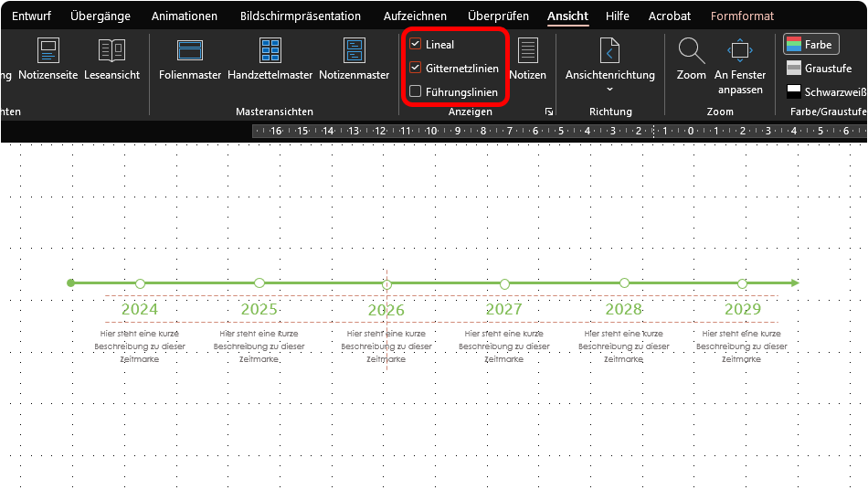Open the Aufzeichnen tab

(x=415, y=16)
